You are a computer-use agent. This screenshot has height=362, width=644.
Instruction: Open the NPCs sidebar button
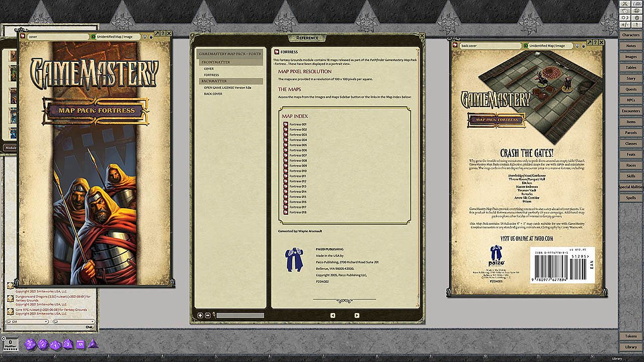tap(631, 100)
